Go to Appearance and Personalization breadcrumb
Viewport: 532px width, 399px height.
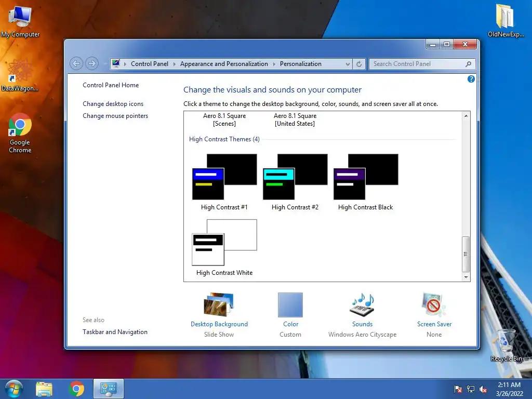point(224,64)
